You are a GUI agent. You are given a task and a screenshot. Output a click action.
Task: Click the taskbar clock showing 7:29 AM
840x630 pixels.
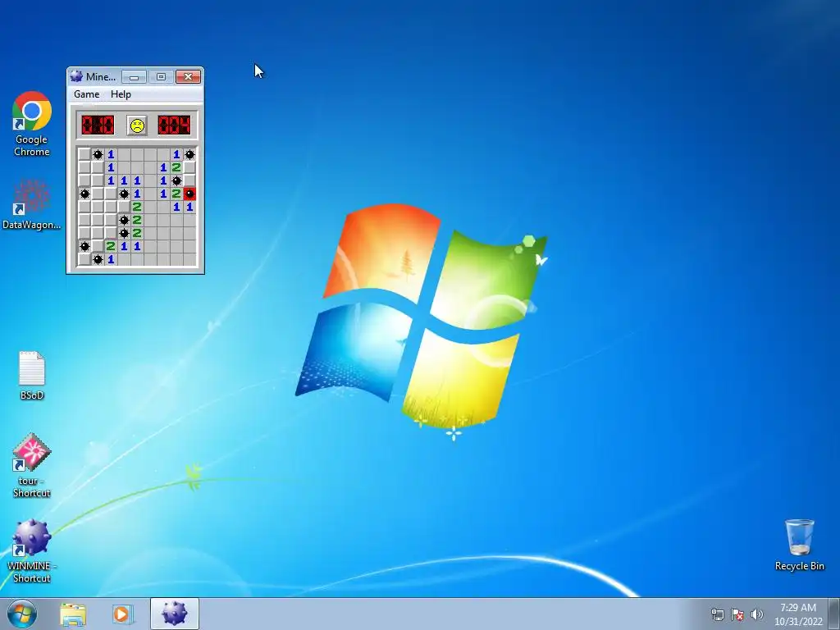(798, 614)
